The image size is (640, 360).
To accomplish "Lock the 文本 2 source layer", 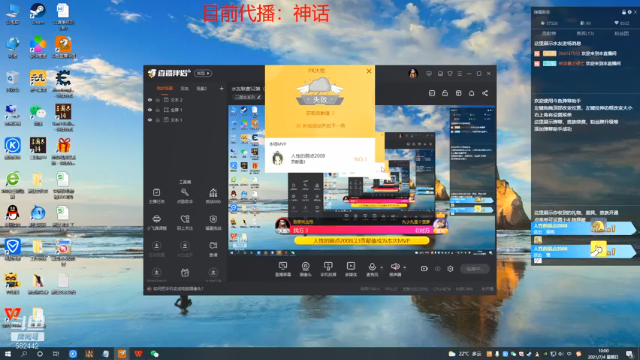I will pos(158,100).
